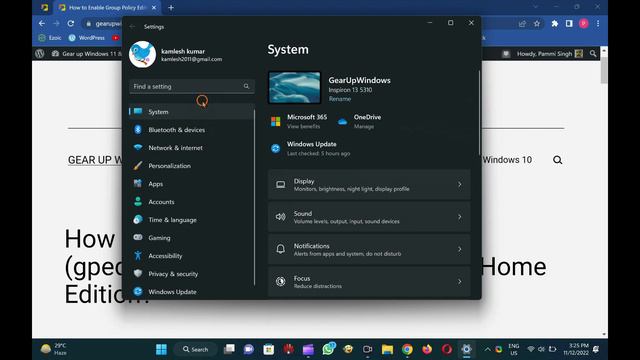
Task: Open Windows Update status at top
Action: click(x=311, y=149)
